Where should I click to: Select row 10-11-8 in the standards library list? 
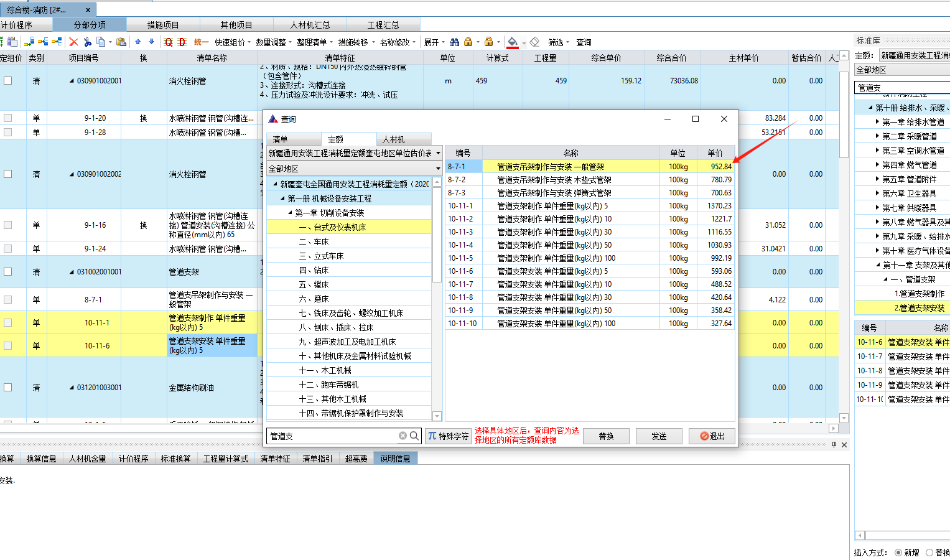click(902, 371)
